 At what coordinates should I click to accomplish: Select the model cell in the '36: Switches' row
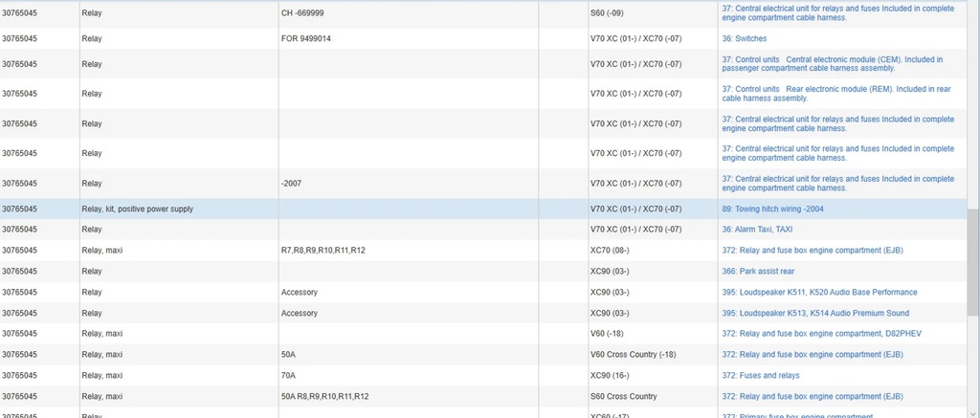coord(653,38)
